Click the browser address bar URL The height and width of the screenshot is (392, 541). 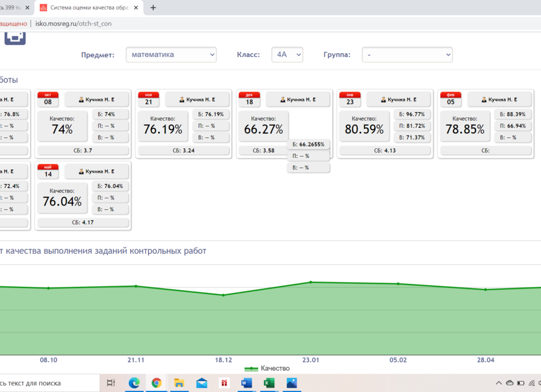tap(74, 24)
